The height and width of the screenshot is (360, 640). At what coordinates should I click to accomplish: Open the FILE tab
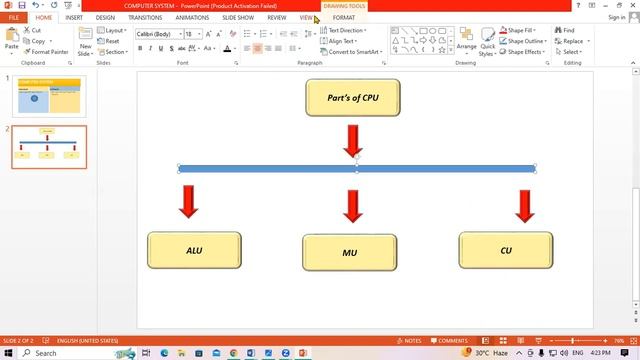[x=13, y=18]
